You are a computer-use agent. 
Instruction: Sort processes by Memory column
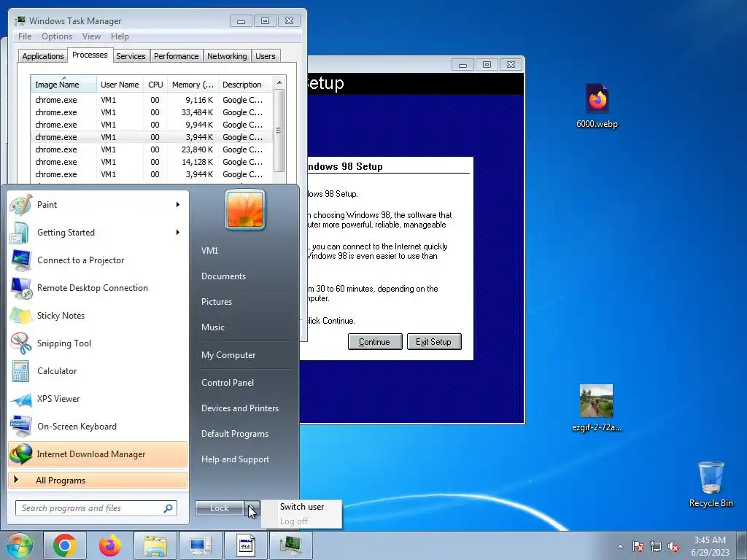click(193, 85)
